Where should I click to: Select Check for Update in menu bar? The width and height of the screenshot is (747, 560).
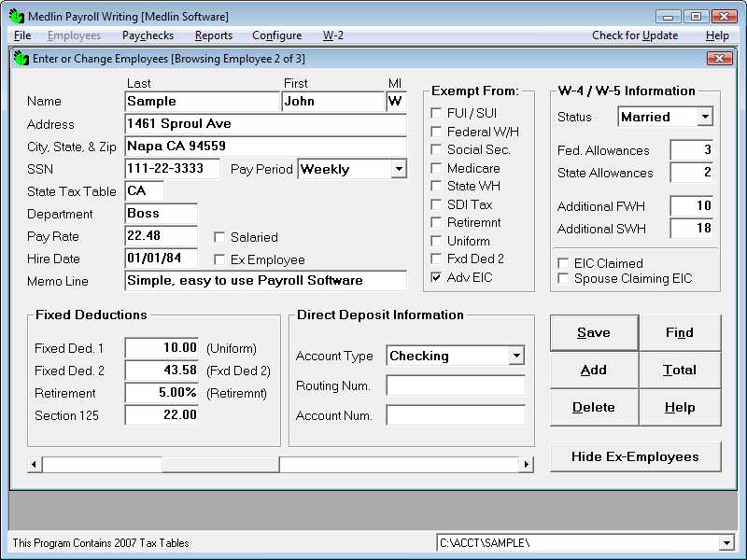click(x=635, y=35)
